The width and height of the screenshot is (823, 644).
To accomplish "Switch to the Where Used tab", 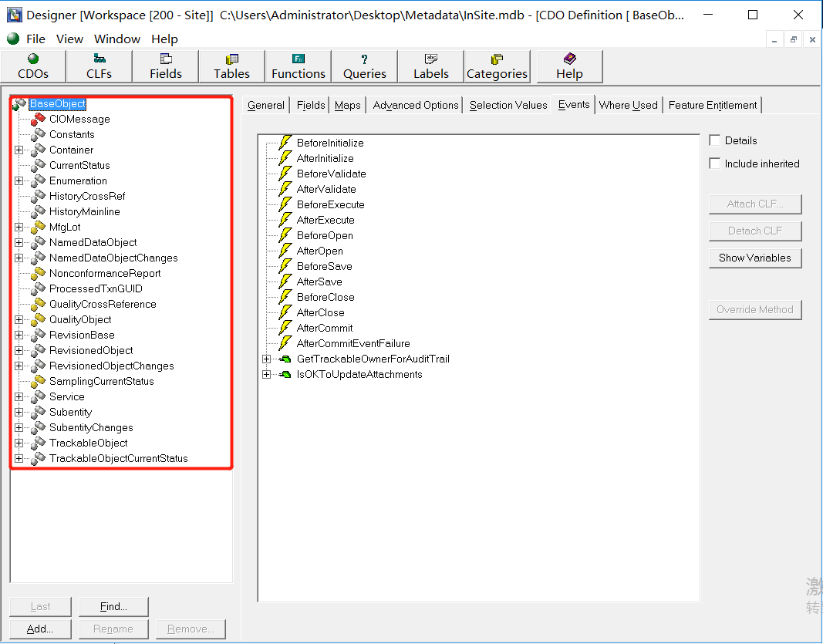I will pyautogui.click(x=628, y=105).
